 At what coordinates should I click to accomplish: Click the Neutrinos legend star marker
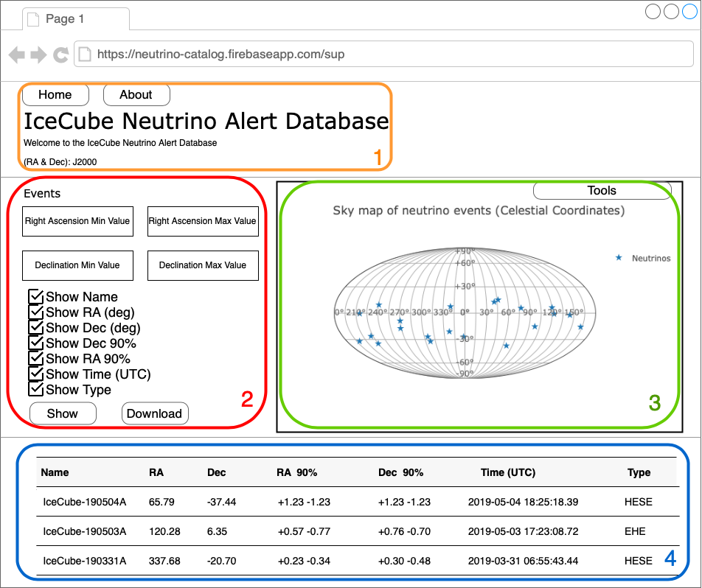click(x=619, y=258)
